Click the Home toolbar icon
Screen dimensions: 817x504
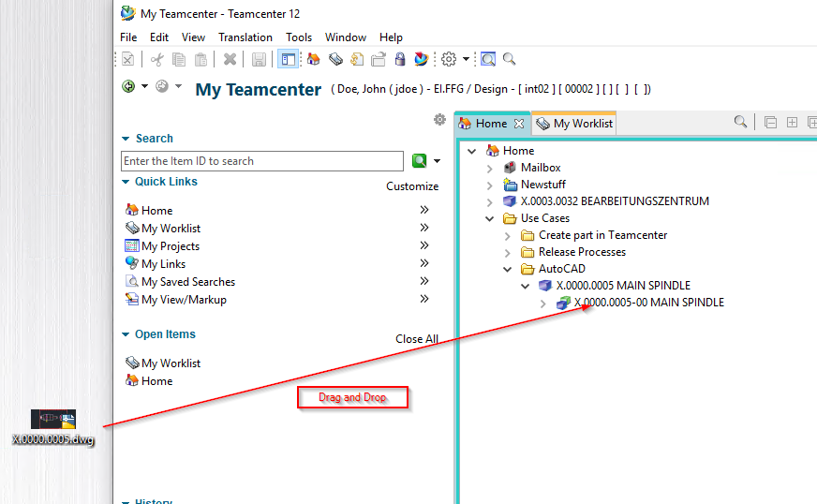[313, 59]
